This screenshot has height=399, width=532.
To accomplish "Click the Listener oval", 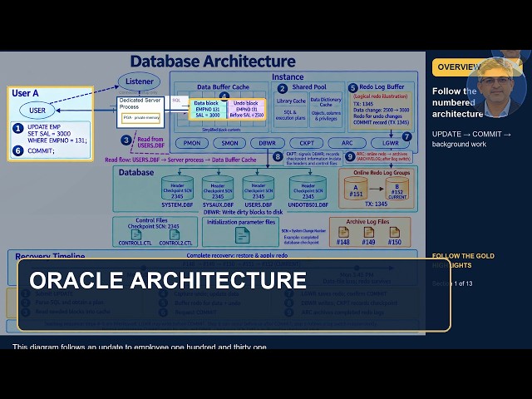I will click(139, 81).
